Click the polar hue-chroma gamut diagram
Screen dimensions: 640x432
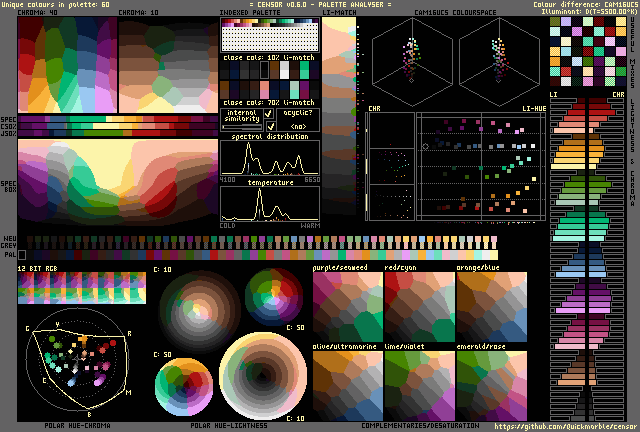(78, 360)
